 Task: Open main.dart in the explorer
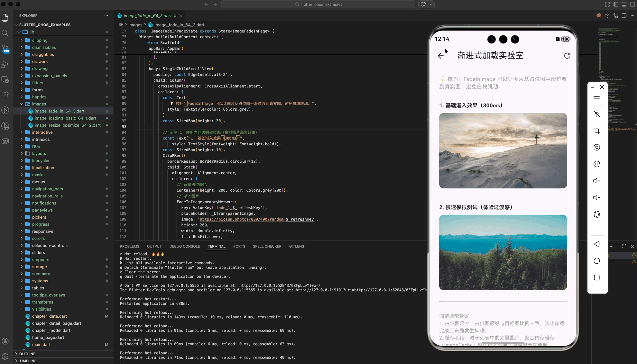(x=41, y=344)
